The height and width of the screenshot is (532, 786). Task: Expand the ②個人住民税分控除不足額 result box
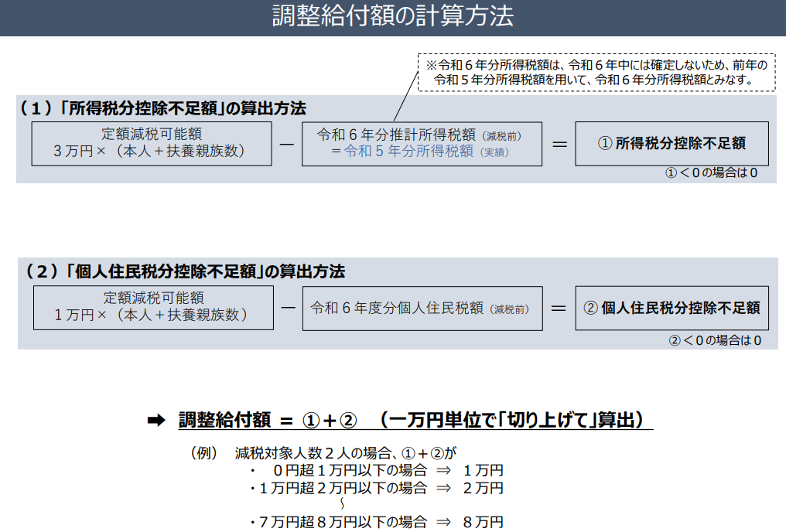point(671,308)
